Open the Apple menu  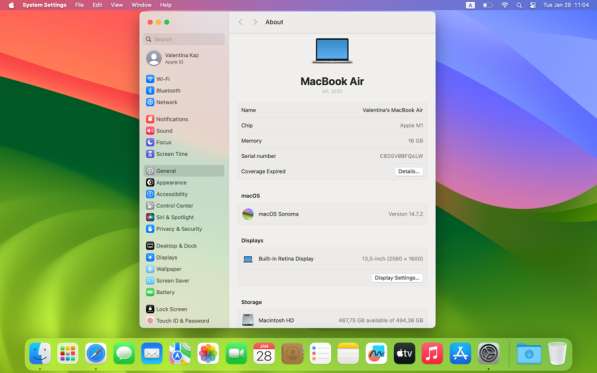coord(11,5)
